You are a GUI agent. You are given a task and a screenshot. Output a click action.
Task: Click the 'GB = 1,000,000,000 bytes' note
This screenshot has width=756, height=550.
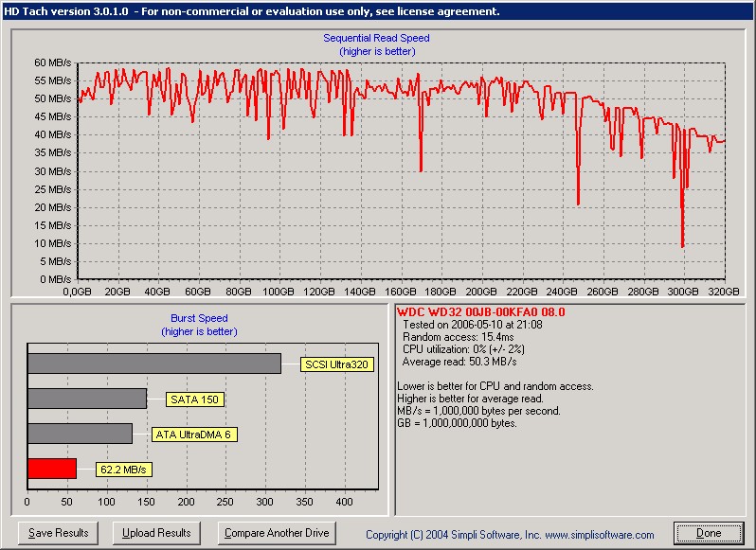click(x=457, y=423)
